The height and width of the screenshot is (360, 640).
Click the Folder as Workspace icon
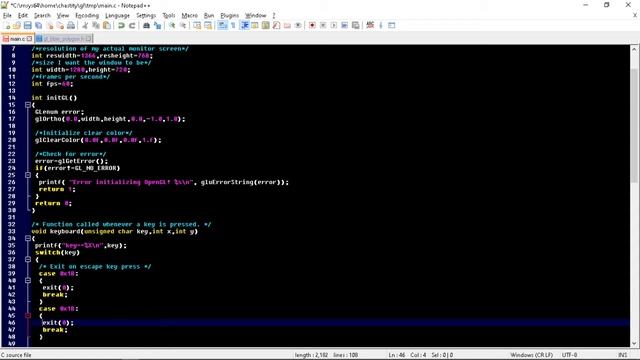287,25
